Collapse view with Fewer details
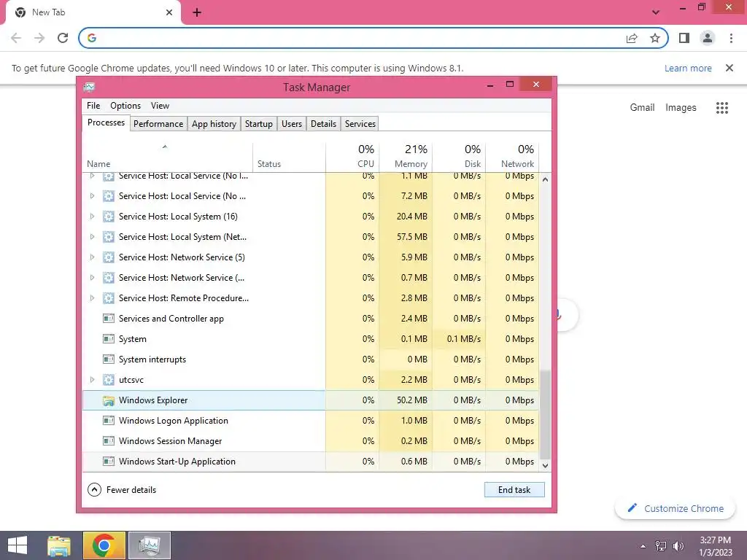The image size is (747, 560). (122, 490)
